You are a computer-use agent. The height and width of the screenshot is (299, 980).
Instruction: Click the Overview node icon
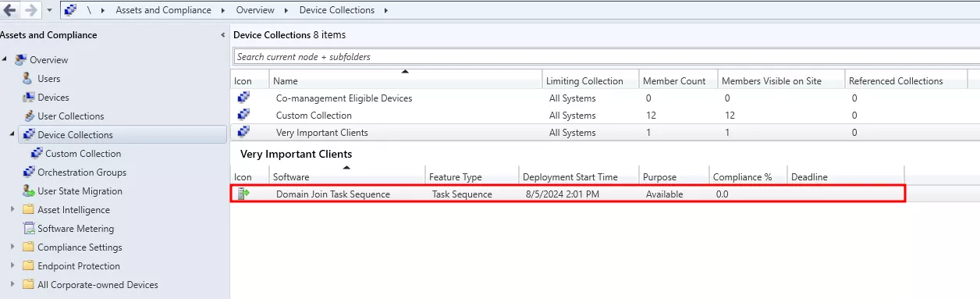21,59
